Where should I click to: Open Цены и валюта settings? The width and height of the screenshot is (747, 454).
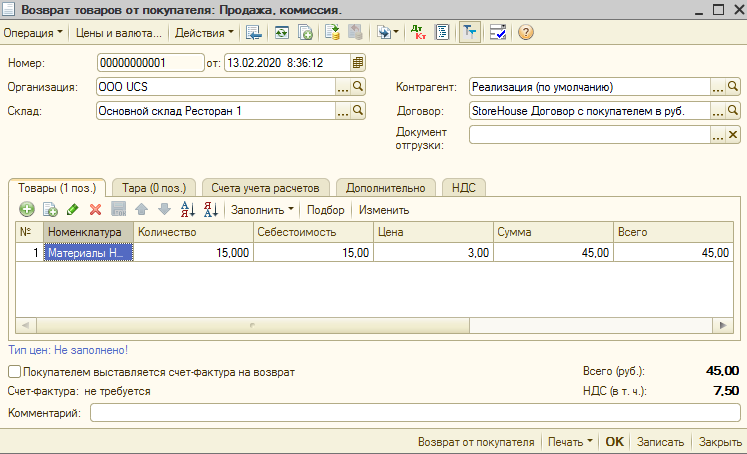[119, 33]
